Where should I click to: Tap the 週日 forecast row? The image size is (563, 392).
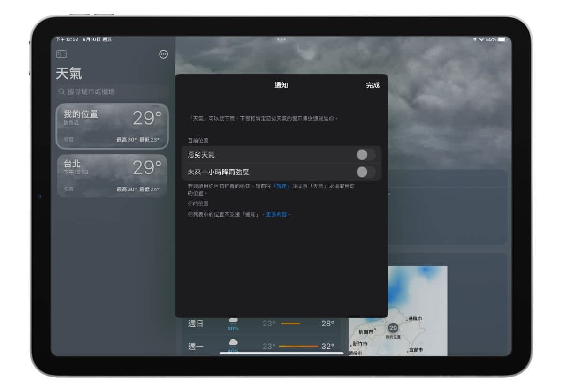(260, 324)
